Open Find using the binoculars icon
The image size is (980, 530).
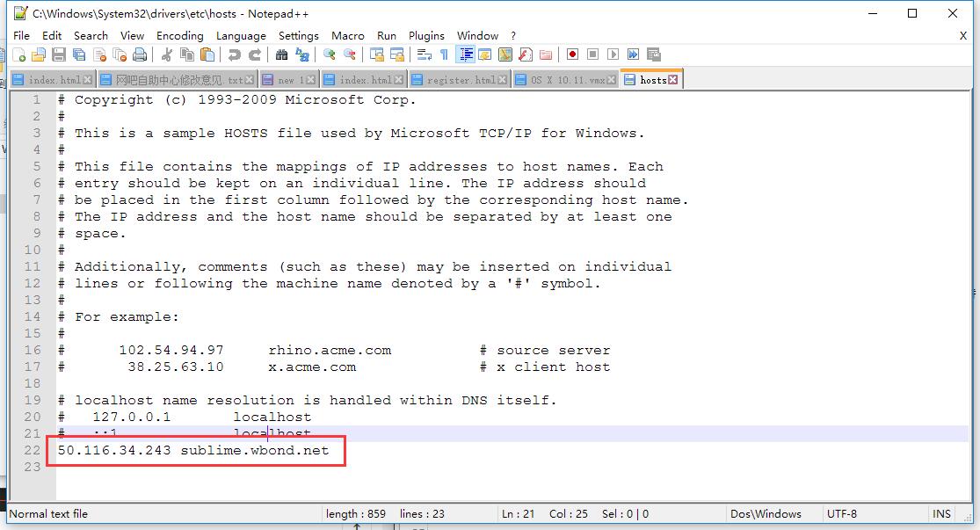(x=281, y=54)
